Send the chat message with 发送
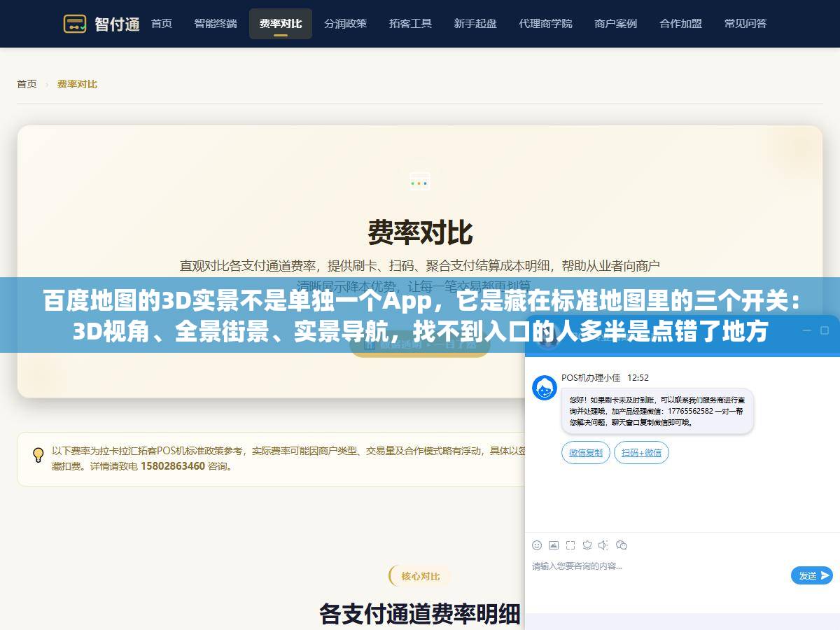The image size is (840, 630). pyautogui.click(x=812, y=575)
